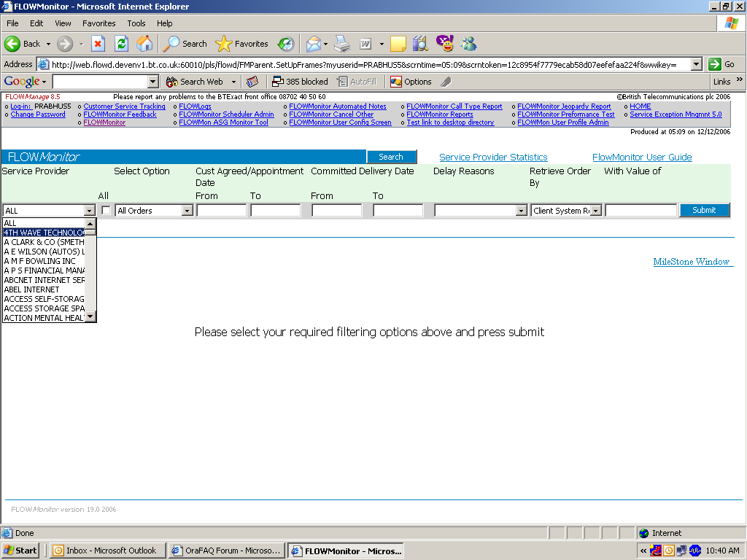
Task: Open Customer Service Tracking link
Action: pyautogui.click(x=124, y=106)
